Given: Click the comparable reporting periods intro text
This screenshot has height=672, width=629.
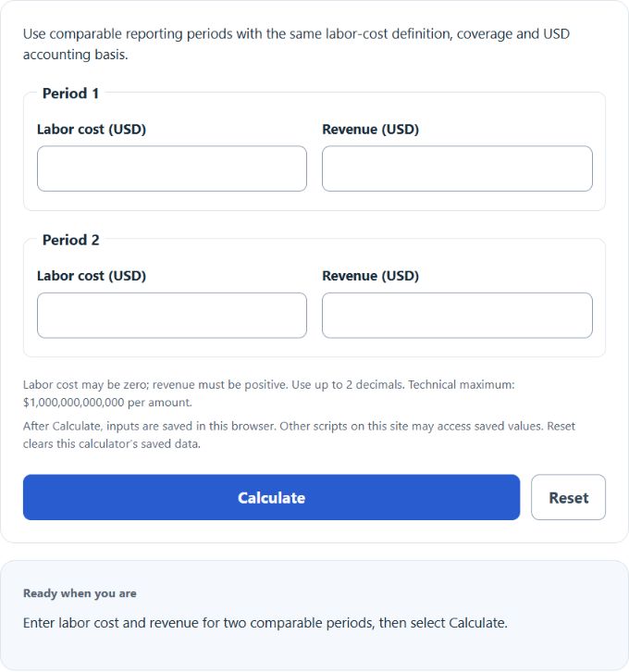Looking at the screenshot, I should [296, 44].
